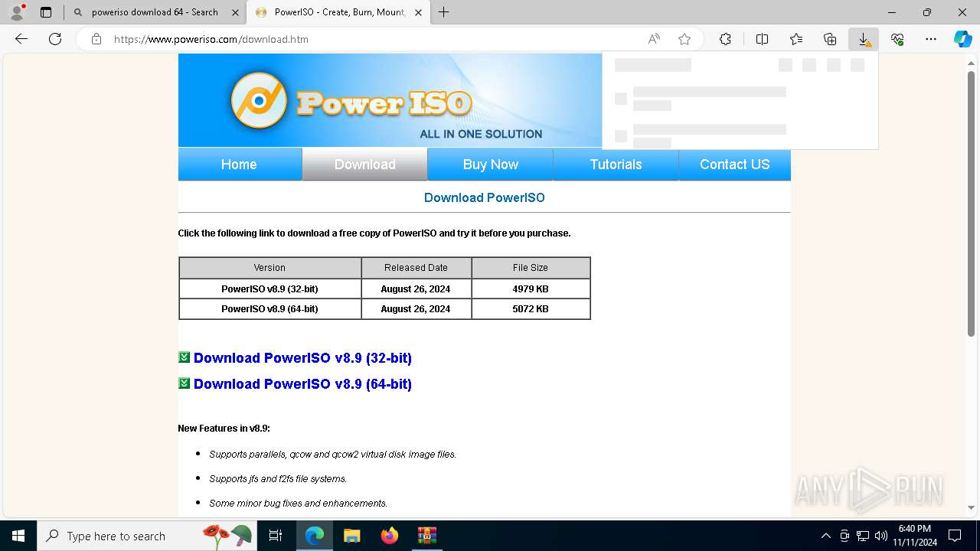Click the taskbar search box
The height and width of the screenshot is (551, 980).
pos(145,536)
